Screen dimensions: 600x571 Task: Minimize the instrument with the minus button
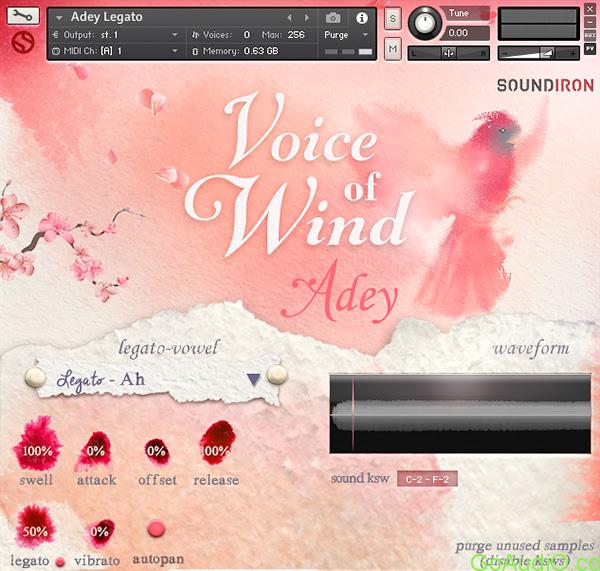(590, 23)
